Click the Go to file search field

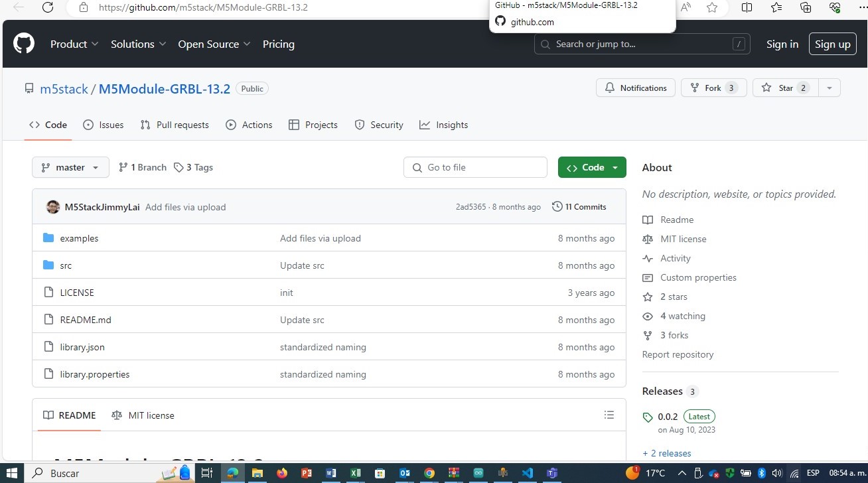[x=475, y=167]
